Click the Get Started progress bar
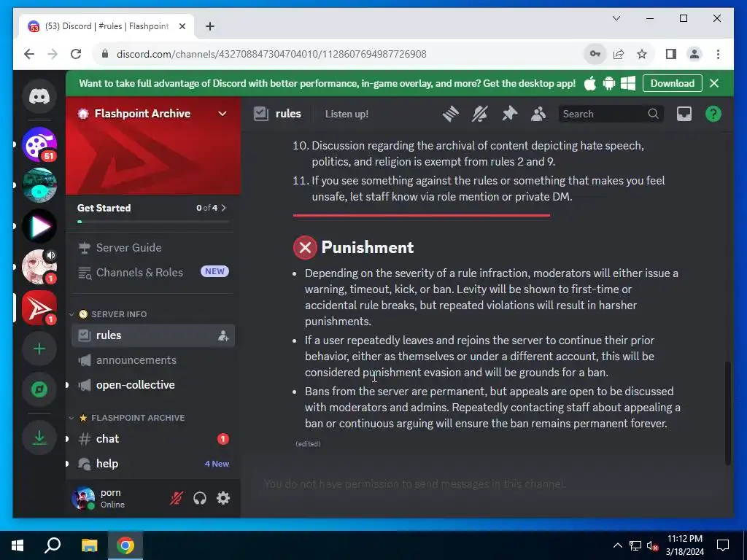 pos(152,222)
